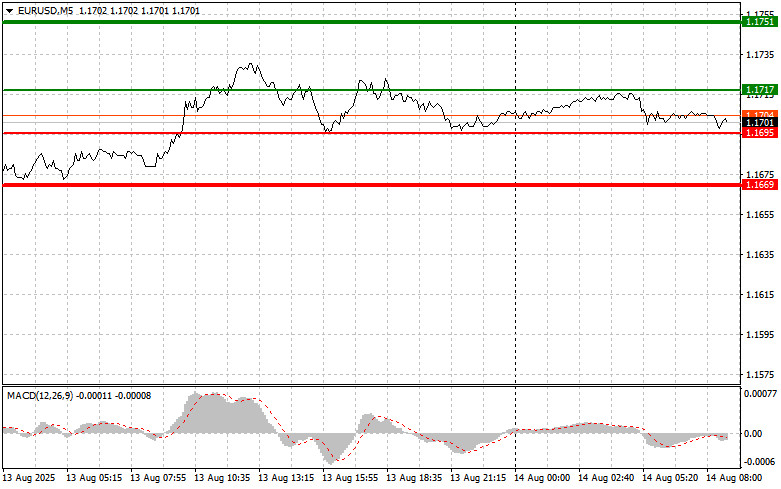Screen dimensions: 781x489
Task: Click the EURUSD,M5 symbol title
Action: coord(45,10)
